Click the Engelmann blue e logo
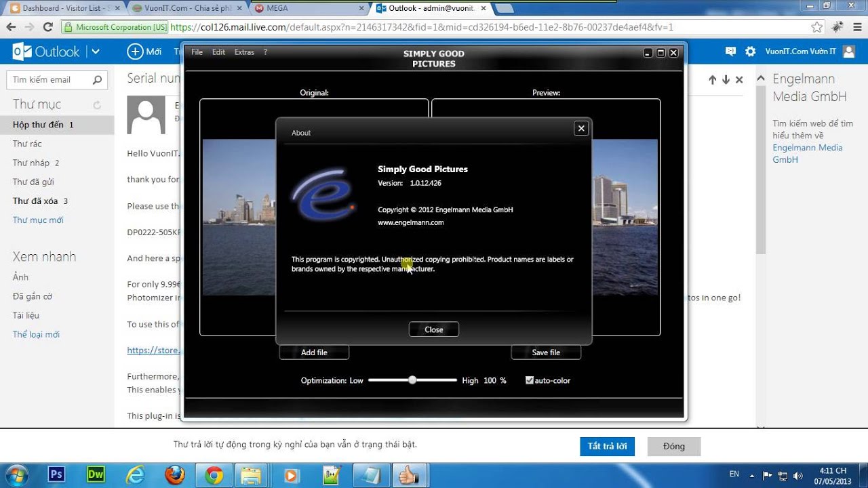Image resolution: width=868 pixels, height=488 pixels. coord(323,194)
